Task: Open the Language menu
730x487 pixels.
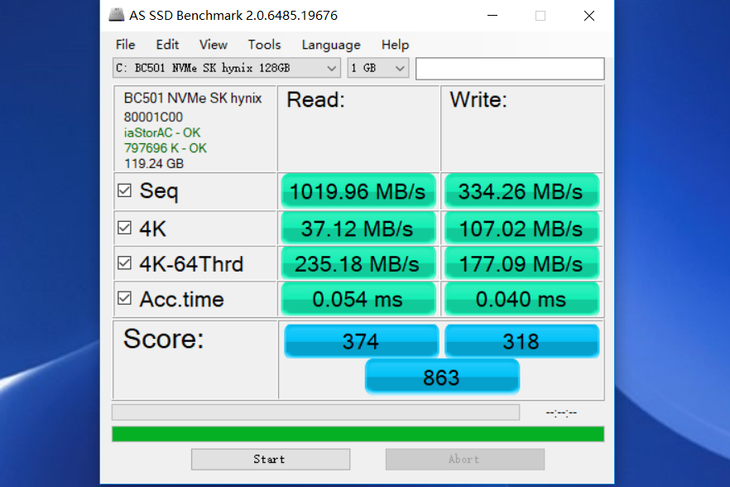Action: (331, 45)
